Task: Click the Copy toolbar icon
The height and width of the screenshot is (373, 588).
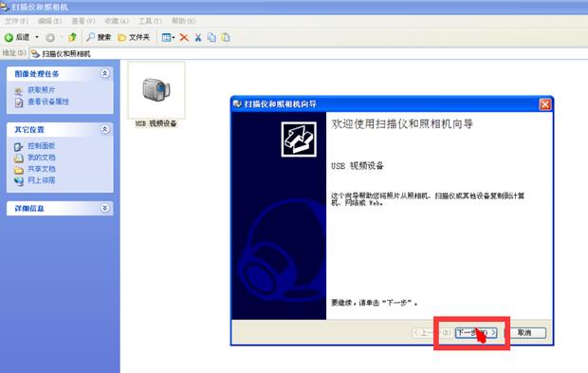Action: [211, 38]
